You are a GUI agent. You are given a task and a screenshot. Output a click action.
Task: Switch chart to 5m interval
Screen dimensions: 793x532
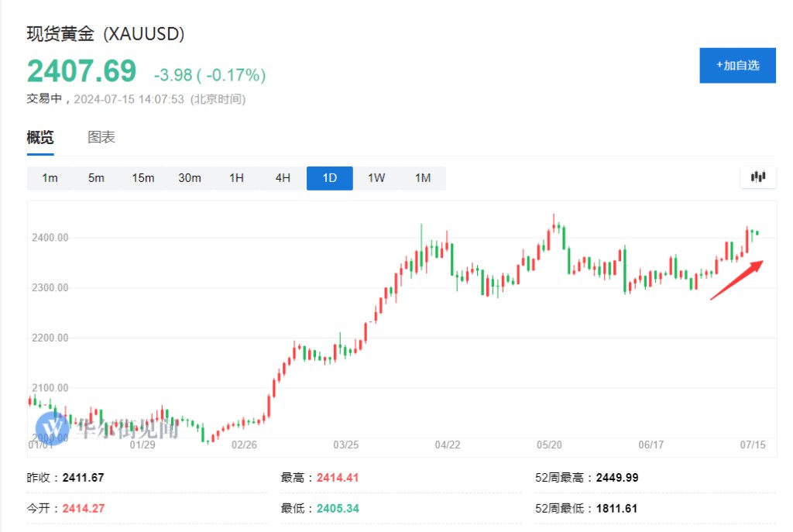click(96, 178)
